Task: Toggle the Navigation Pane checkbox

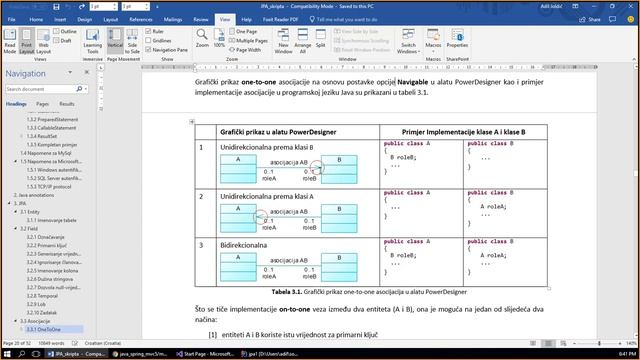Action: tap(167, 50)
